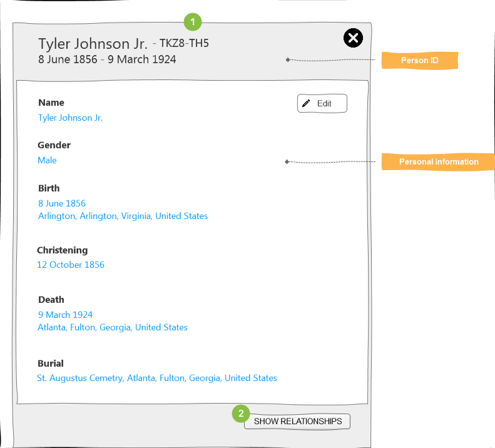Open the Tyler Johnson Jr. name link
The image size is (495, 448).
(70, 118)
